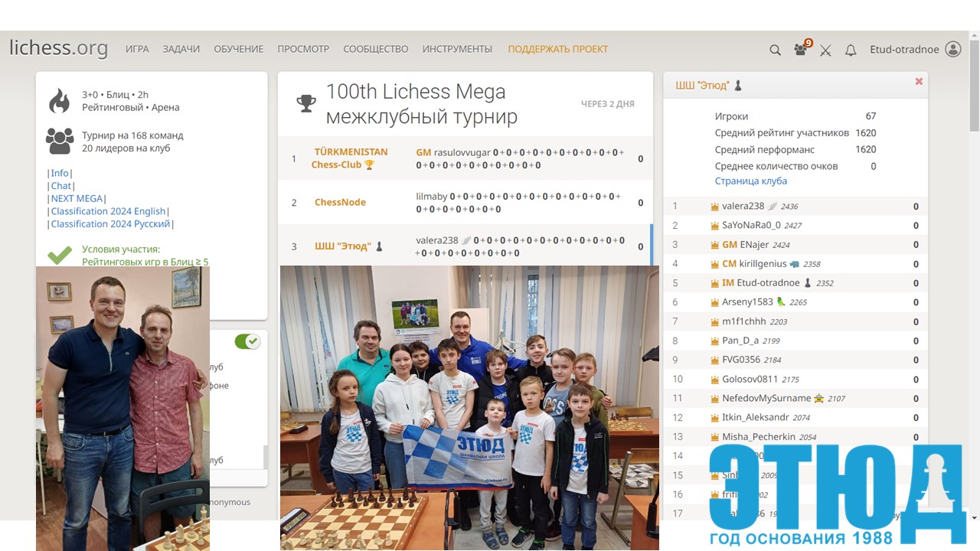Open the СООБЩЕСТВО menu
980x551 pixels.
pos(376,49)
